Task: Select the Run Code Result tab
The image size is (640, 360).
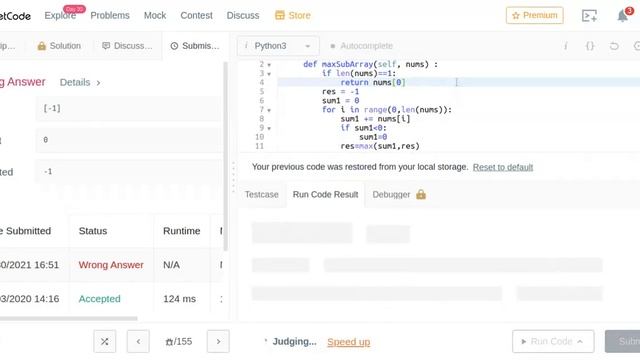Action: (325, 195)
